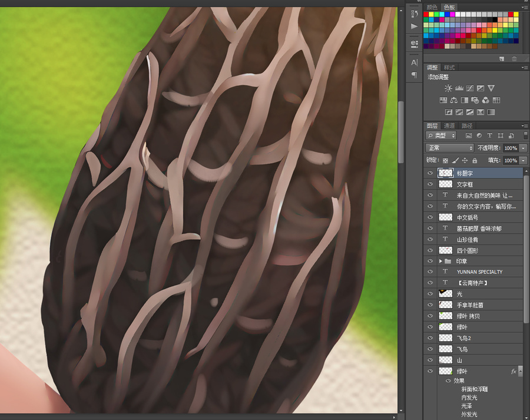The height and width of the screenshot is (420, 530).
Task: Filter layers by pixel layer type
Action: click(x=469, y=135)
